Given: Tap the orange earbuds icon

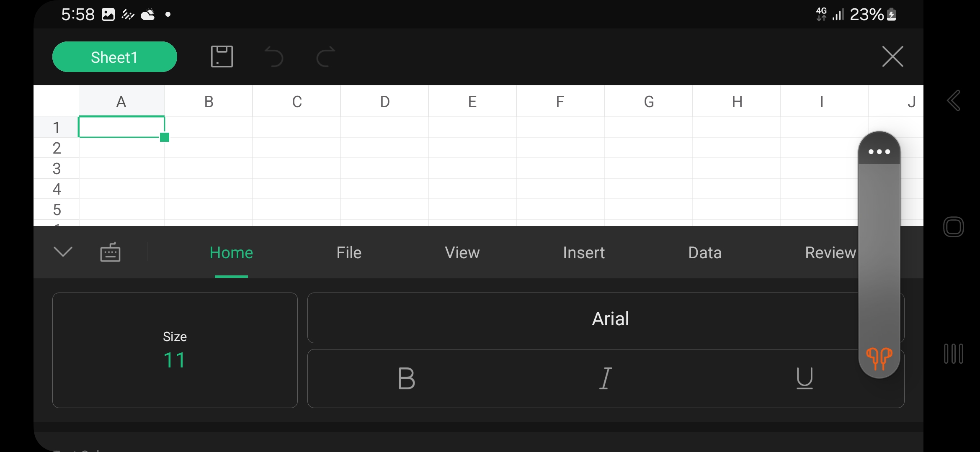Looking at the screenshot, I should click(x=879, y=358).
